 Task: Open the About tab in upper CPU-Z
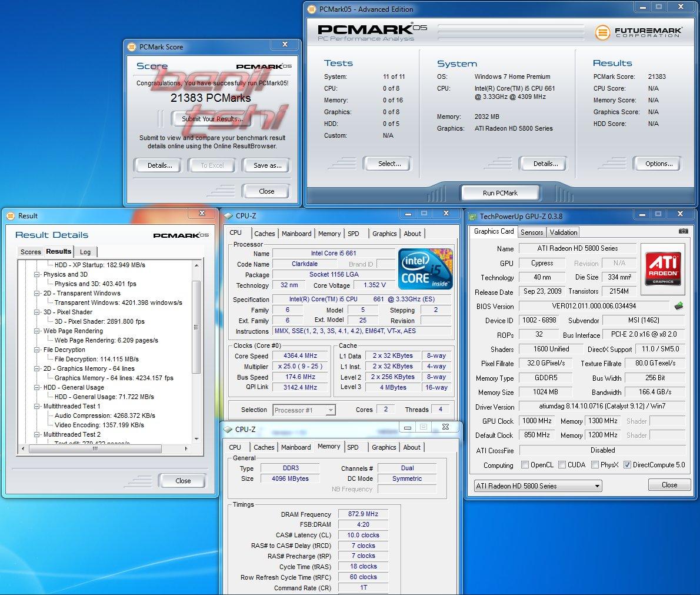point(412,234)
